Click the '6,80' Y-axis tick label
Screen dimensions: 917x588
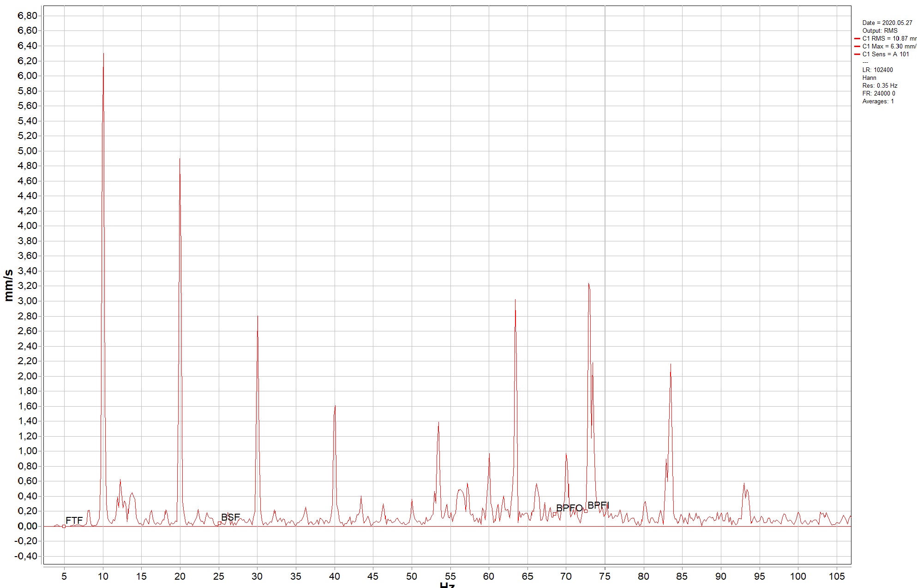(x=27, y=16)
